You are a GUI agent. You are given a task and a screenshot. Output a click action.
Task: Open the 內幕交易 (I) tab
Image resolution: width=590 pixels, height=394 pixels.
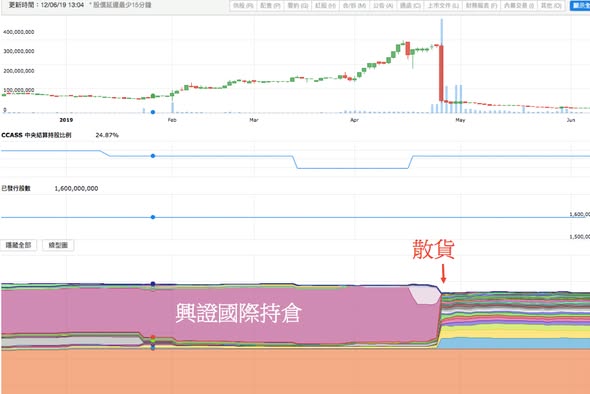pos(519,5)
